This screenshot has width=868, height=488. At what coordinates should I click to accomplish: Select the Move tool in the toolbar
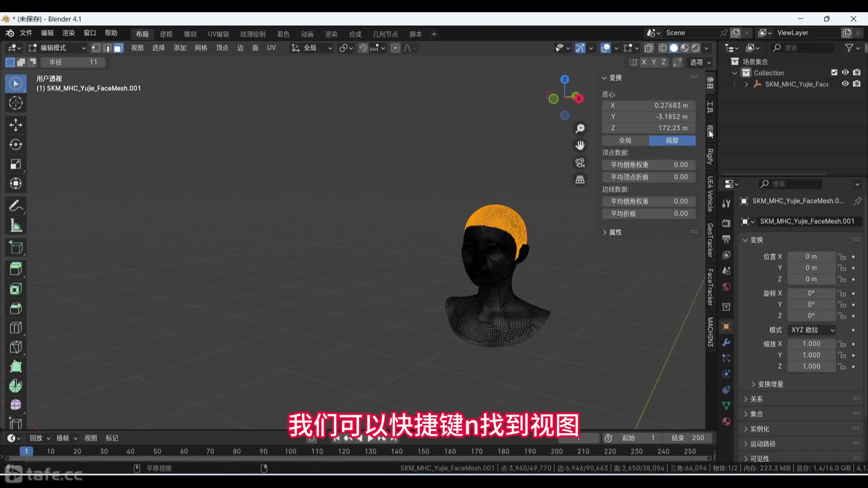(16, 125)
